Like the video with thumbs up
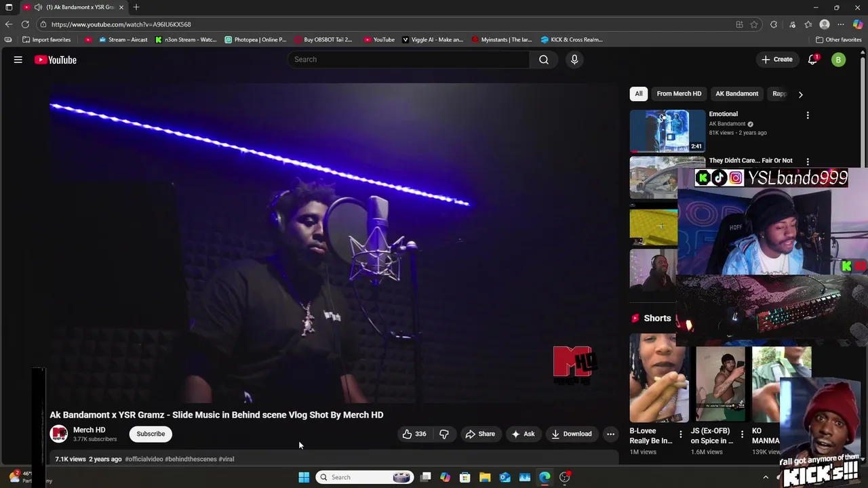This screenshot has width=868, height=488. tap(414, 434)
